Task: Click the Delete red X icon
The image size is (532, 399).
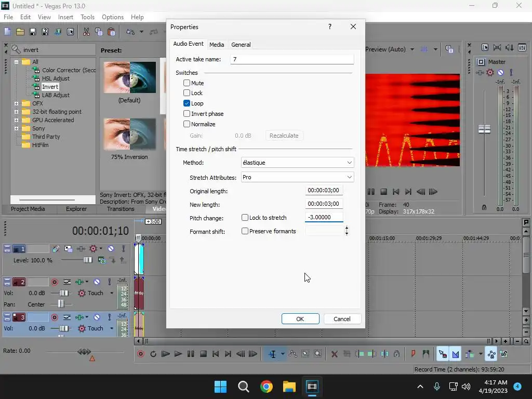Action: (334, 354)
